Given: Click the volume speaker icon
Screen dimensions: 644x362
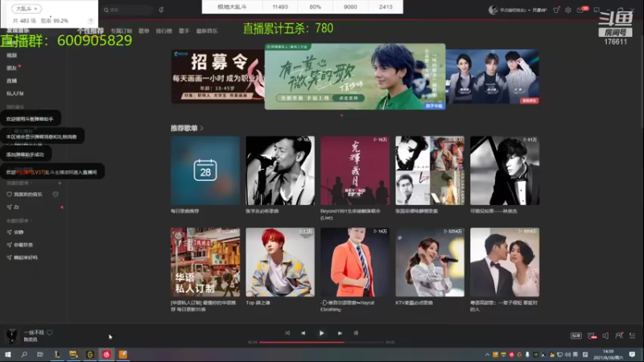Looking at the screenshot, I should [605, 335].
